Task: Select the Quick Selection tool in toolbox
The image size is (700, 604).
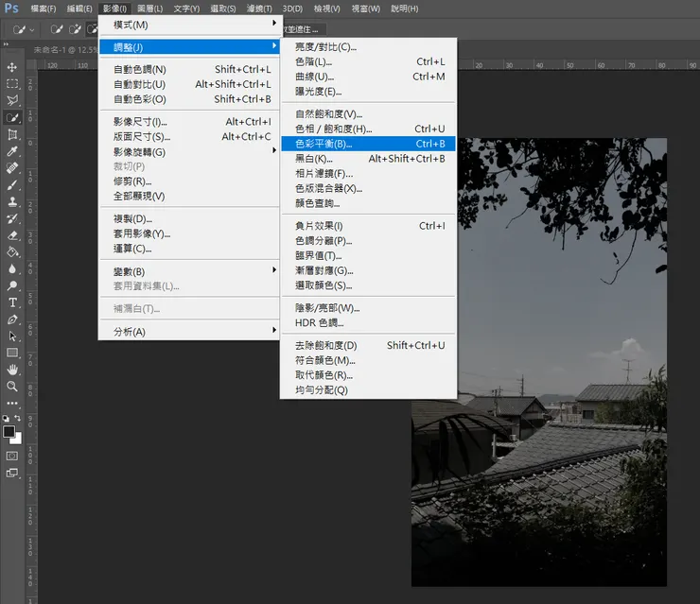Action: tap(12, 118)
